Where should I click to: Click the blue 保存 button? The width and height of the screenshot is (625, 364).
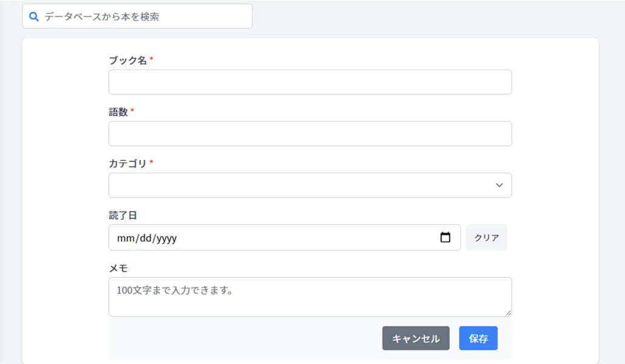[x=478, y=339]
